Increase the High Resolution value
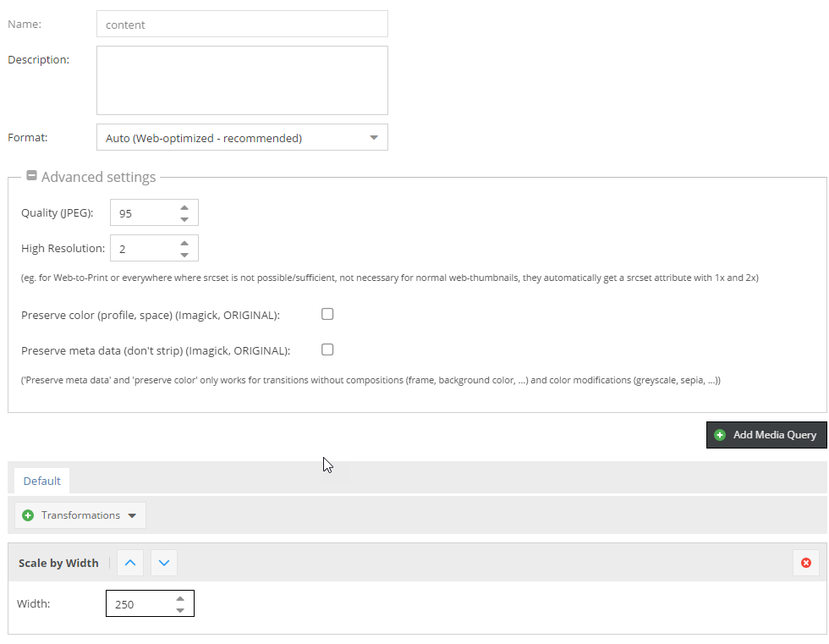The height and width of the screenshot is (644, 829). [184, 243]
